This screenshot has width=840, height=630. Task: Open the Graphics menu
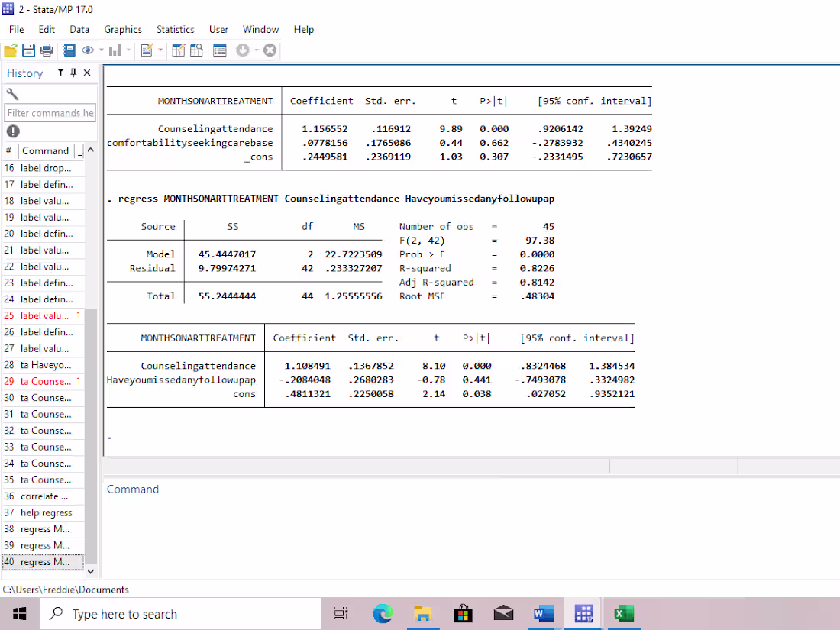coord(123,29)
